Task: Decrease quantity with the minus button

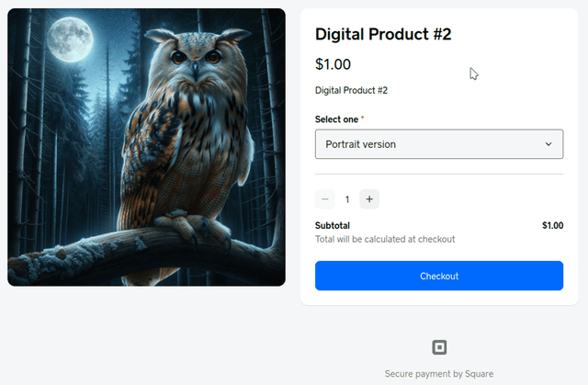Action: click(x=325, y=199)
